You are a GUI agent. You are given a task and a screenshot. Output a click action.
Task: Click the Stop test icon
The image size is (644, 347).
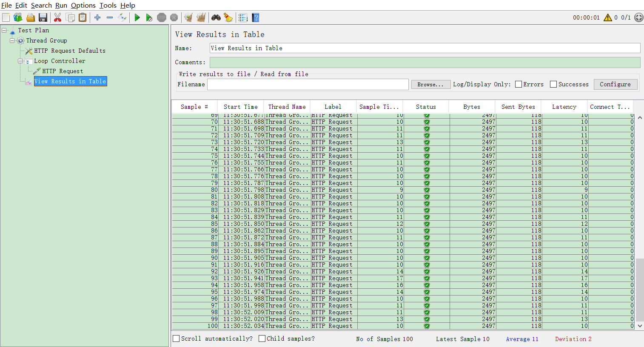click(162, 17)
